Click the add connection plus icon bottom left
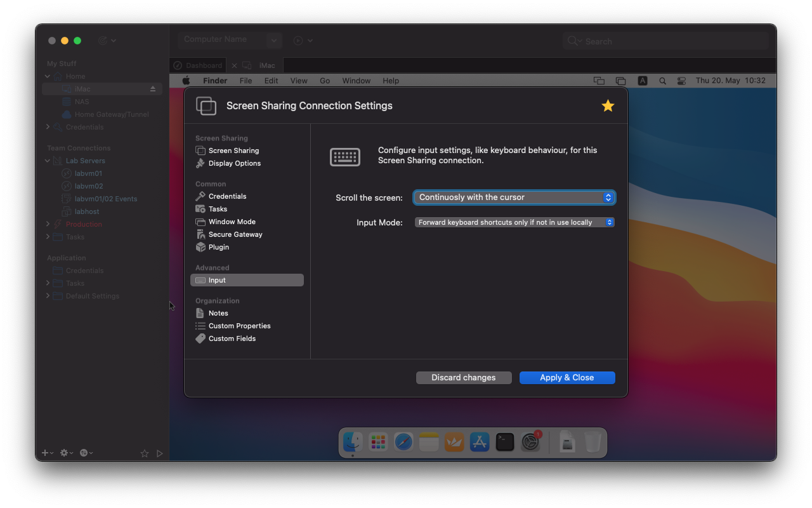The image size is (812, 508). pos(43,453)
